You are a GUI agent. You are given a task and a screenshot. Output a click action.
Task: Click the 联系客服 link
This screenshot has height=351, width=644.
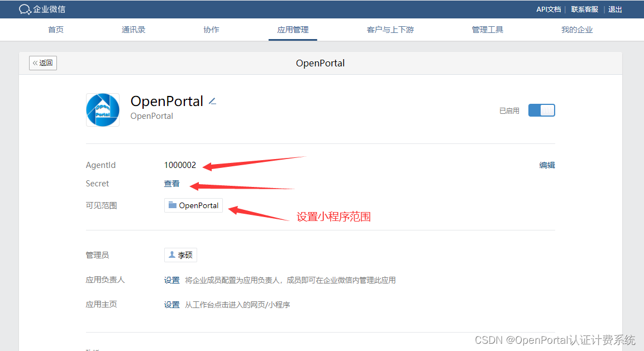[x=584, y=9]
